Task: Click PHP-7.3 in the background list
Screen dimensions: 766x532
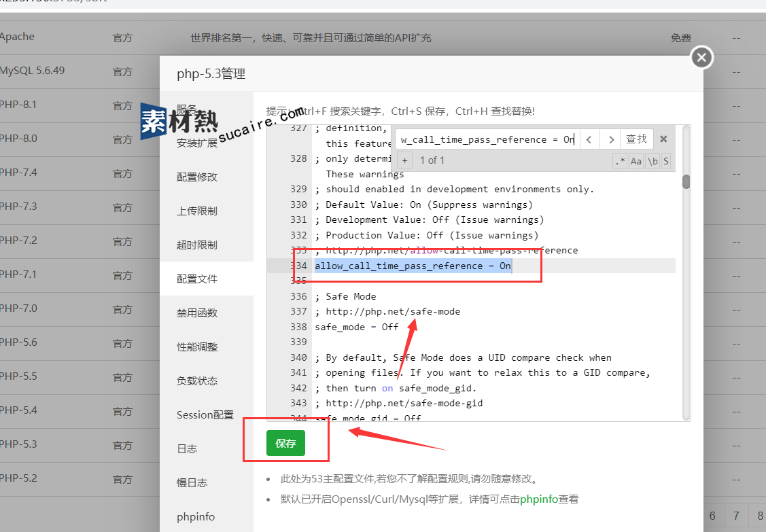Action: [18, 206]
